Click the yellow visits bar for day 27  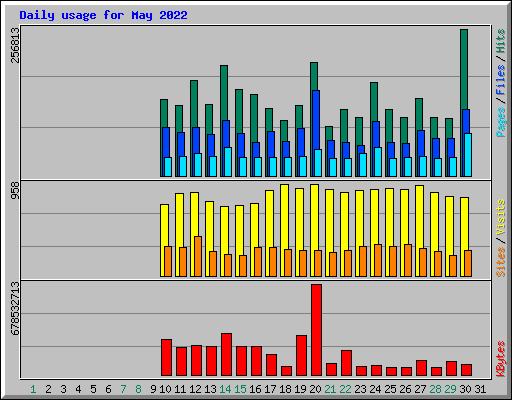(x=418, y=217)
